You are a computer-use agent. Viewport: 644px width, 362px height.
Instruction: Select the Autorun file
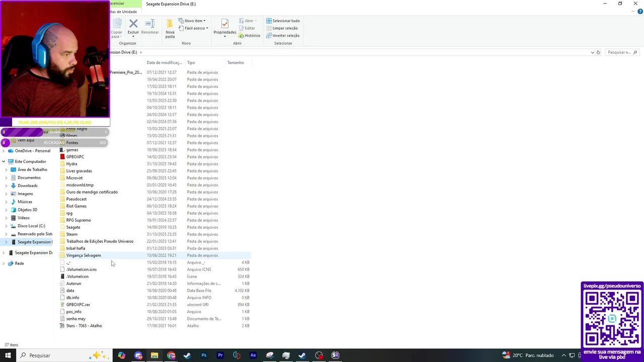pyautogui.click(x=73, y=284)
